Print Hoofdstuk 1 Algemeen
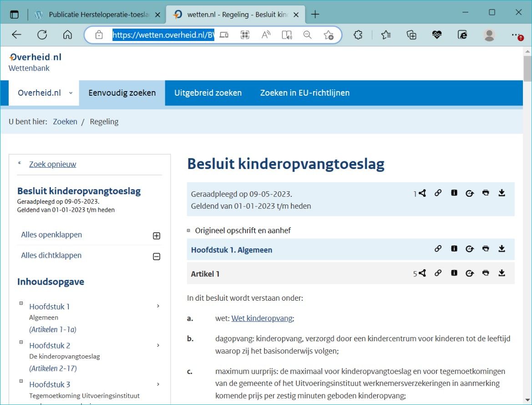The height and width of the screenshot is (405, 532). 486,249
